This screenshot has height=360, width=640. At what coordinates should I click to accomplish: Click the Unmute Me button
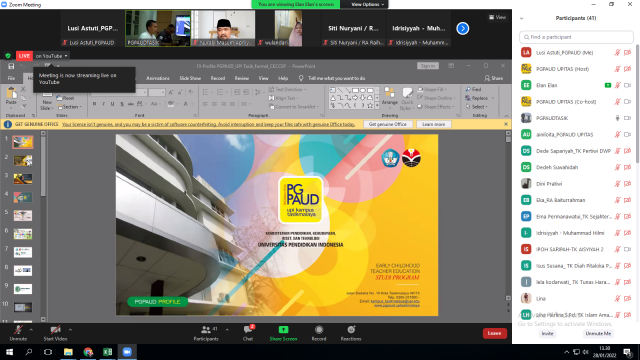click(x=598, y=333)
